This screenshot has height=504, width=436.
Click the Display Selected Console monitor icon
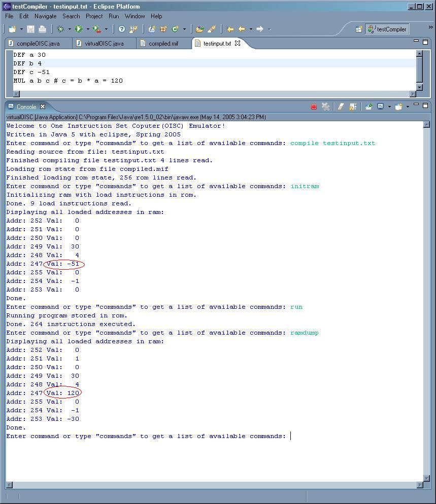380,106
